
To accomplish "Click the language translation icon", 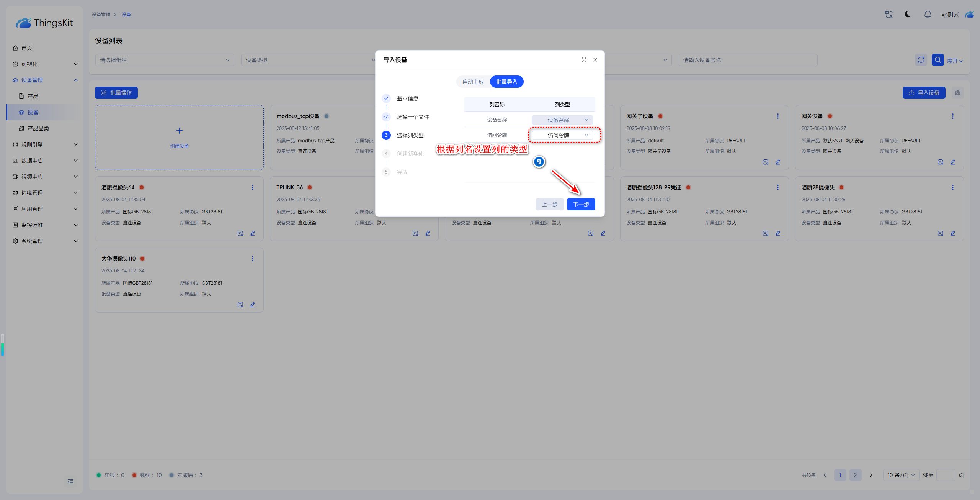I will point(889,15).
